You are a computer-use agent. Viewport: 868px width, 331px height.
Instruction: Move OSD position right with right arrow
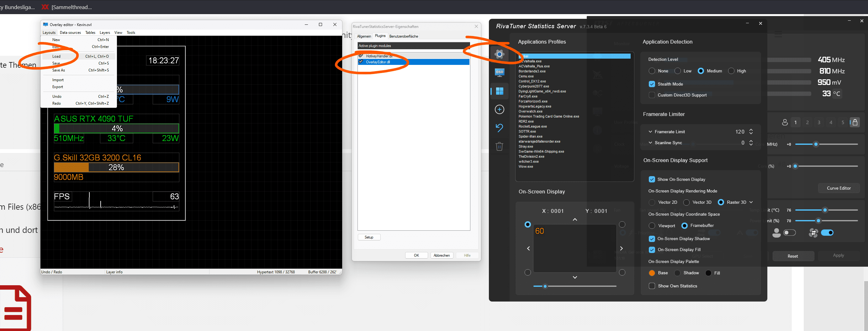[x=621, y=249]
